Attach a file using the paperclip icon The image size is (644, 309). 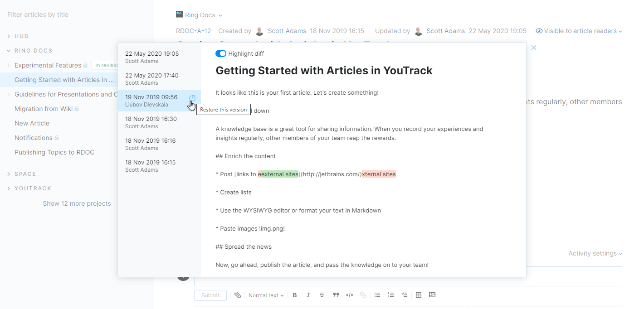(238, 295)
